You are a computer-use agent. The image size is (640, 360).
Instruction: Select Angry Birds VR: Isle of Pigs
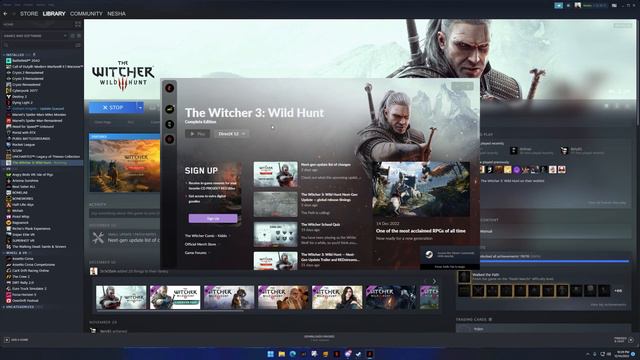tap(29, 175)
